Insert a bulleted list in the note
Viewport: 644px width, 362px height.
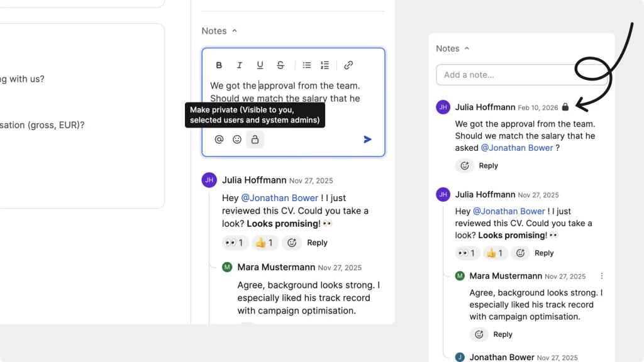(306, 65)
